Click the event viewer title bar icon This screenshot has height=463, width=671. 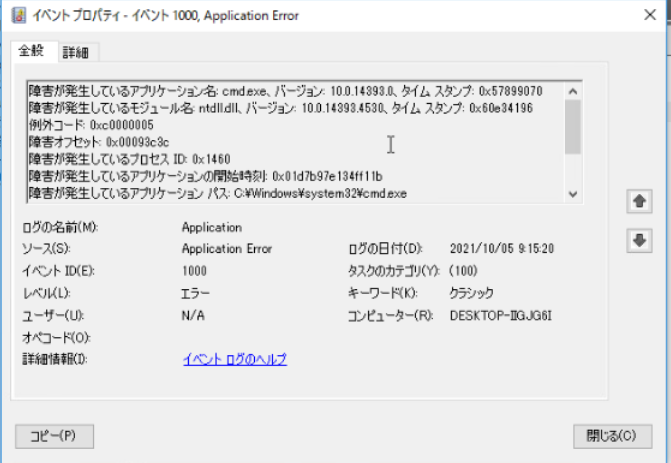point(19,15)
